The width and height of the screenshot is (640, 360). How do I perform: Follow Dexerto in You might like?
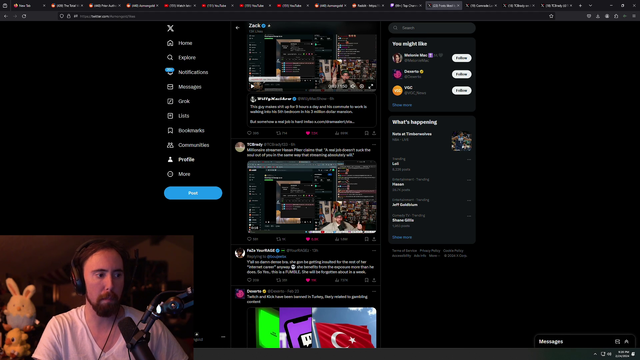pyautogui.click(x=461, y=74)
